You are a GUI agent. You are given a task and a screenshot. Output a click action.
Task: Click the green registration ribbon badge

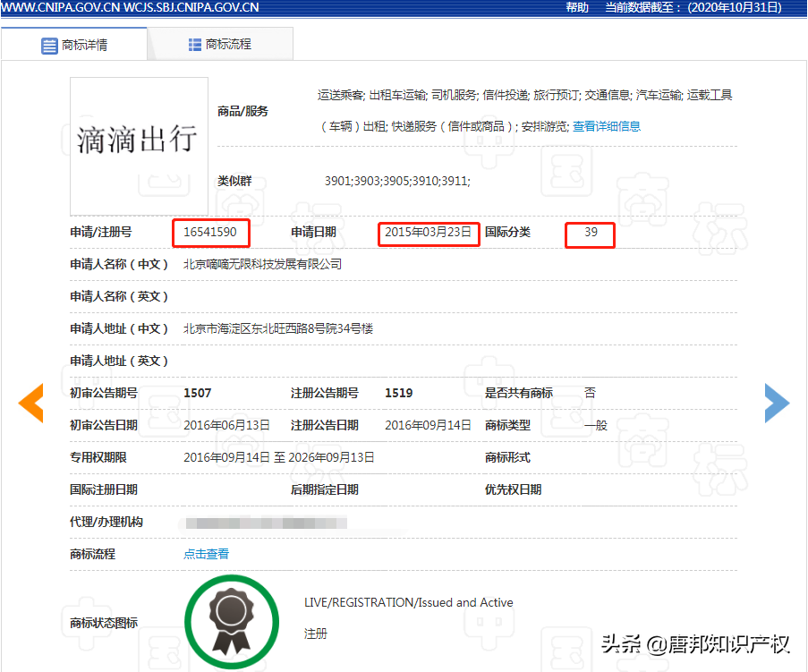pyautogui.click(x=231, y=621)
